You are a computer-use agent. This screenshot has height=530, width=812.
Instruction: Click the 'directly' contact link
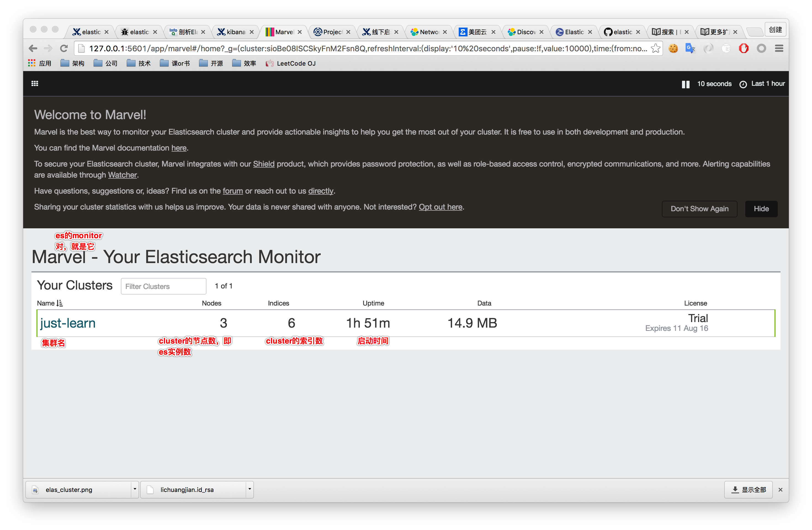321,191
